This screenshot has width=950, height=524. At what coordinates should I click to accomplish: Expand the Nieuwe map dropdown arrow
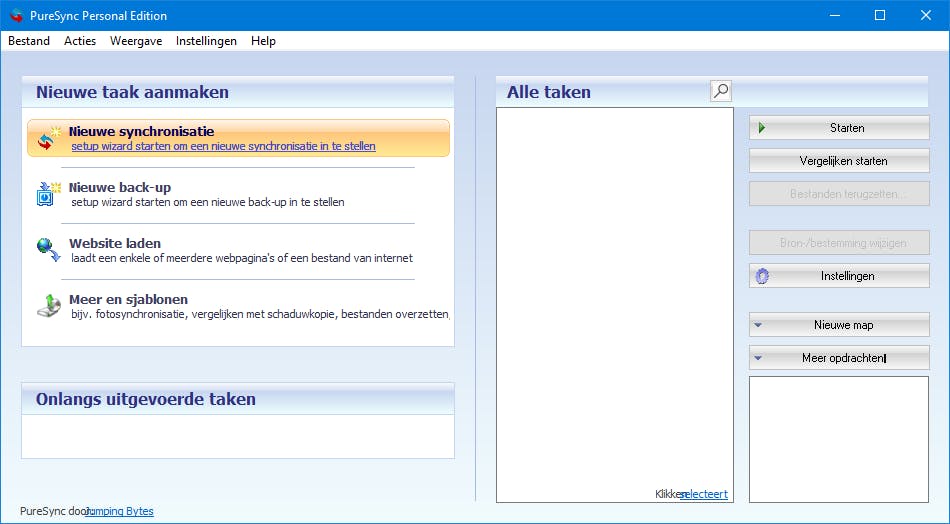tap(758, 325)
